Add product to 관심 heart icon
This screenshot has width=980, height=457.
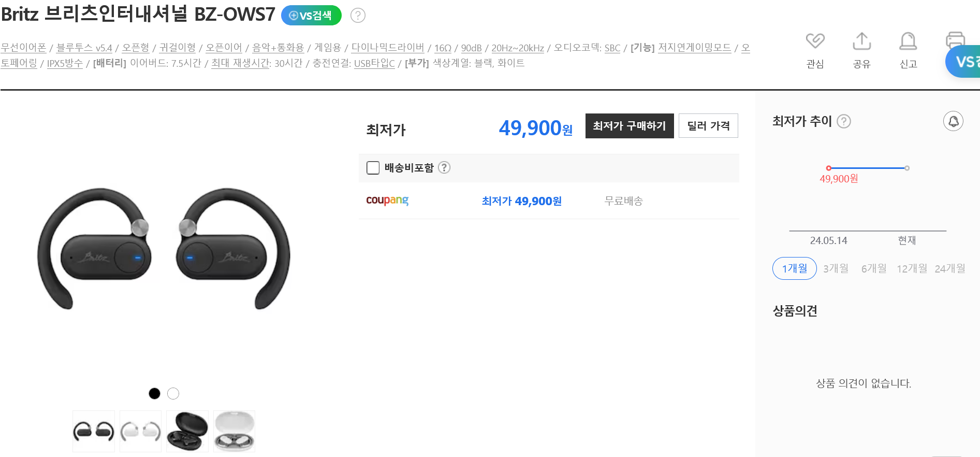pyautogui.click(x=815, y=41)
